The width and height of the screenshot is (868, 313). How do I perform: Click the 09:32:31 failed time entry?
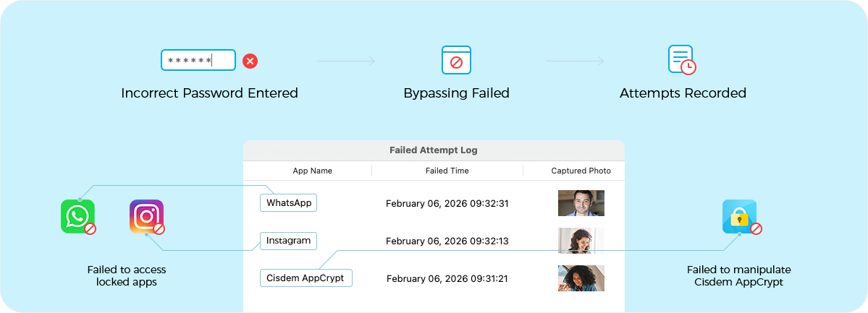(x=447, y=204)
